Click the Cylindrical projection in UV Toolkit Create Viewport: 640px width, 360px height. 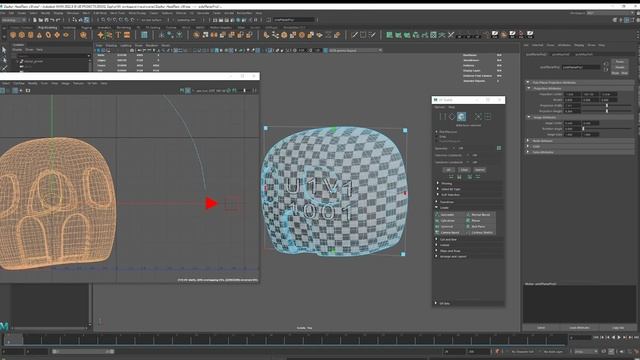click(447, 220)
